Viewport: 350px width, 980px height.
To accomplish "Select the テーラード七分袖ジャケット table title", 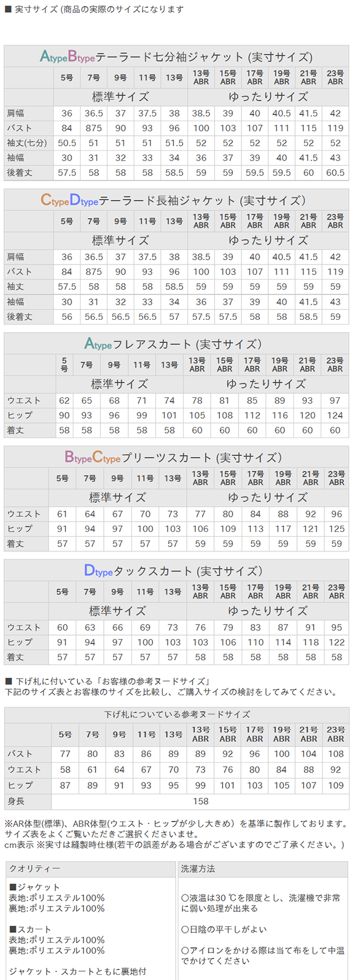I will [176, 57].
